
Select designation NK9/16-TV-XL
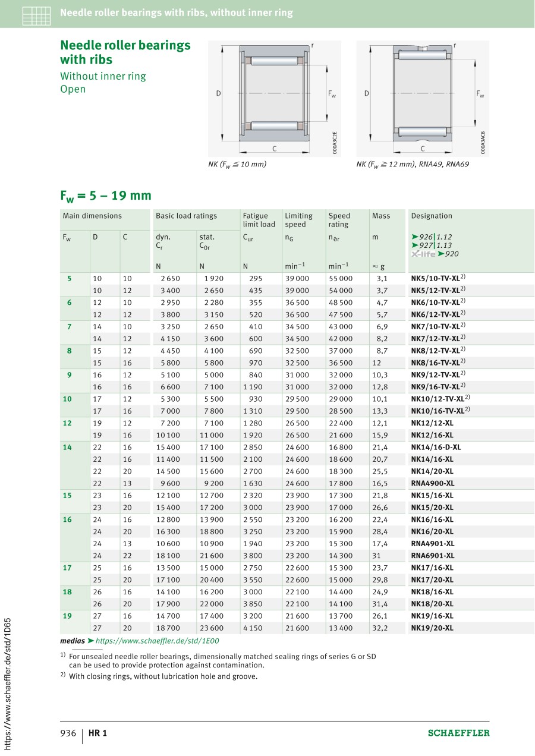pos(438,387)
